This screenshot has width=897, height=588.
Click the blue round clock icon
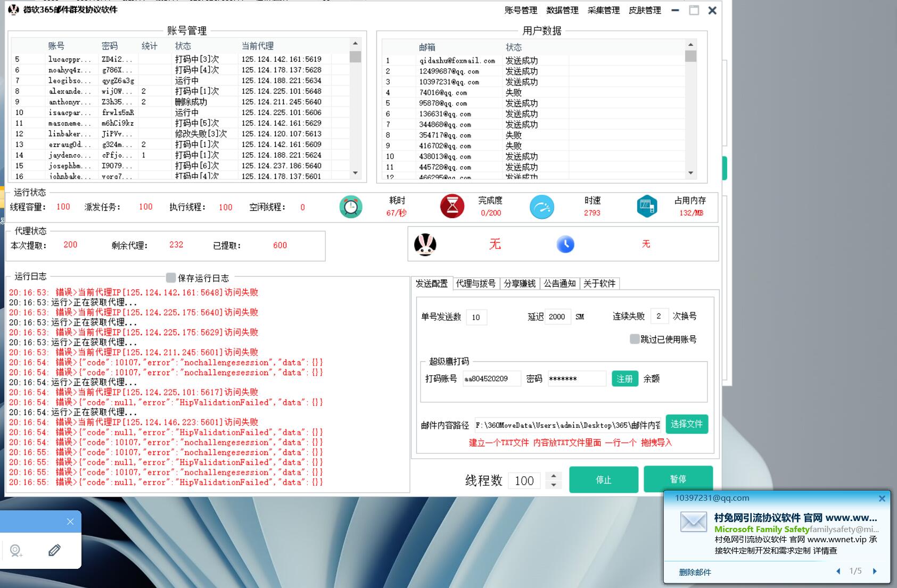click(565, 244)
